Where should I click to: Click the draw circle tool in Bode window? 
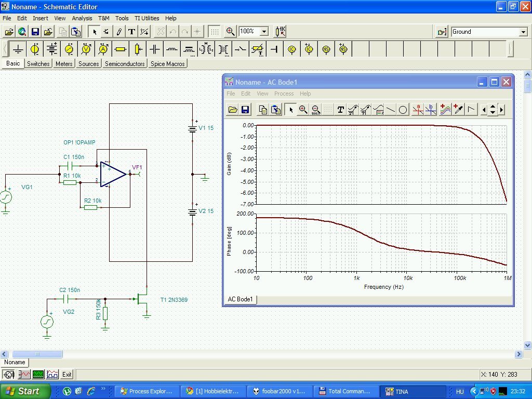click(x=403, y=110)
